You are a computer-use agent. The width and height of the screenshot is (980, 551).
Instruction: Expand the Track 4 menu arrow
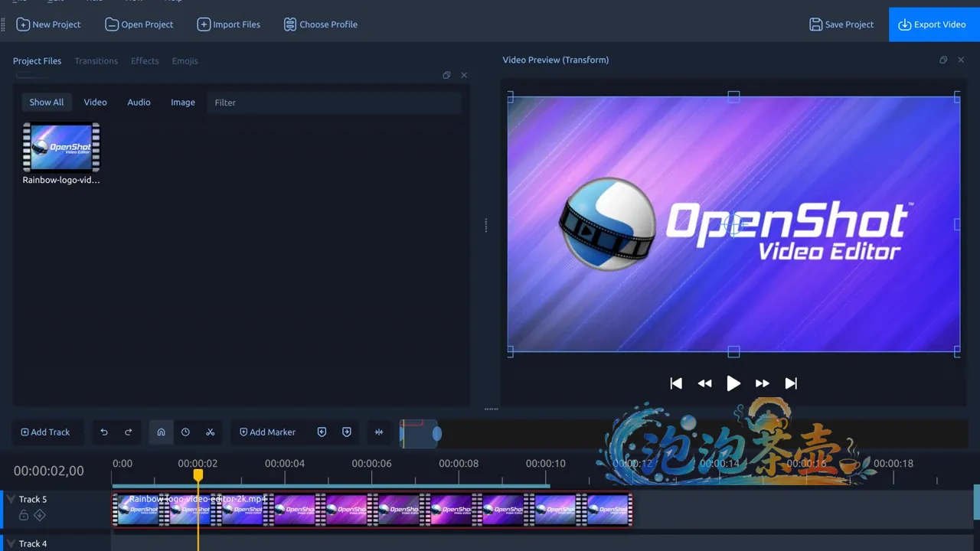(11, 544)
